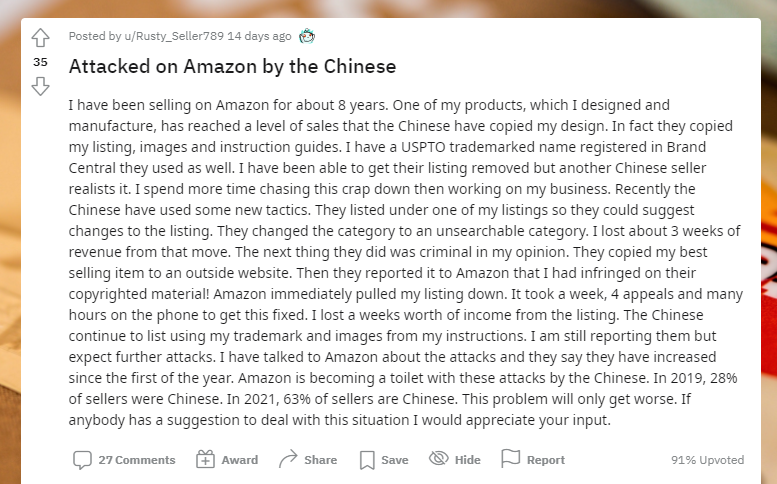Click the speech bubble comments icon
The width and height of the screenshot is (777, 484).
[82, 460]
